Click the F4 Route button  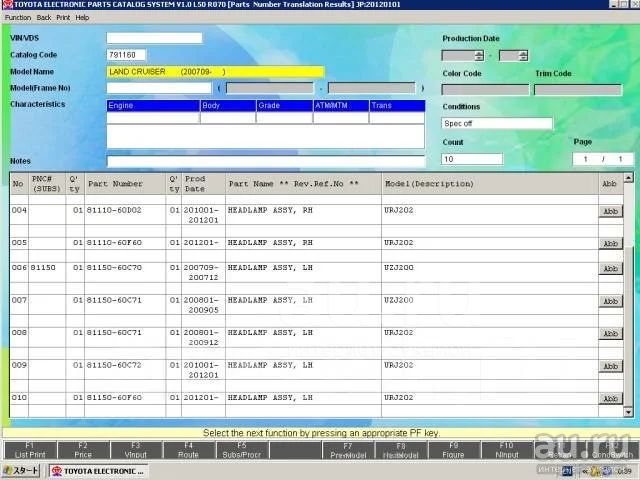pos(189,450)
